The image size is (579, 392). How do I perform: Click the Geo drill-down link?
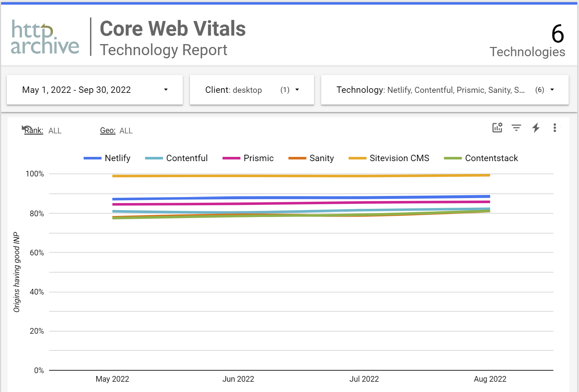point(108,131)
